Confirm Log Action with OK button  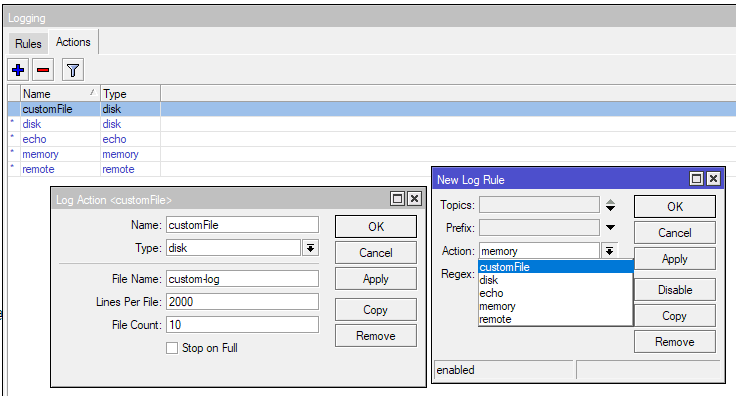pyautogui.click(x=376, y=227)
